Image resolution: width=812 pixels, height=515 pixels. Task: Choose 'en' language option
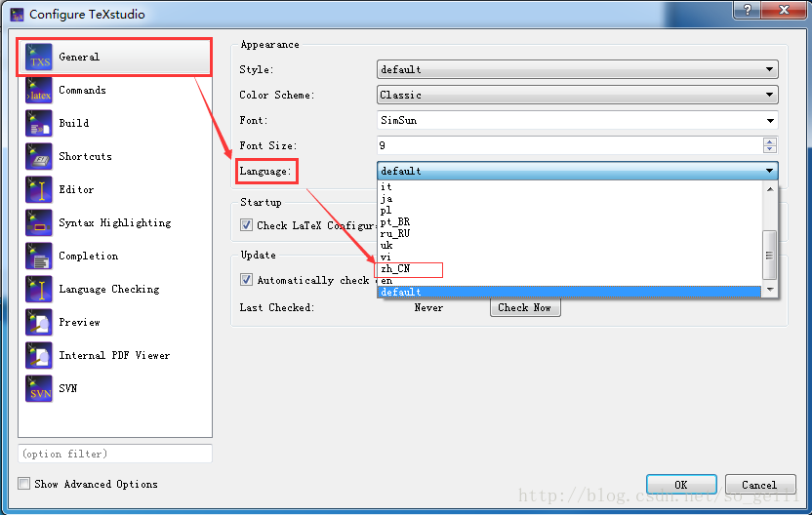click(569, 281)
